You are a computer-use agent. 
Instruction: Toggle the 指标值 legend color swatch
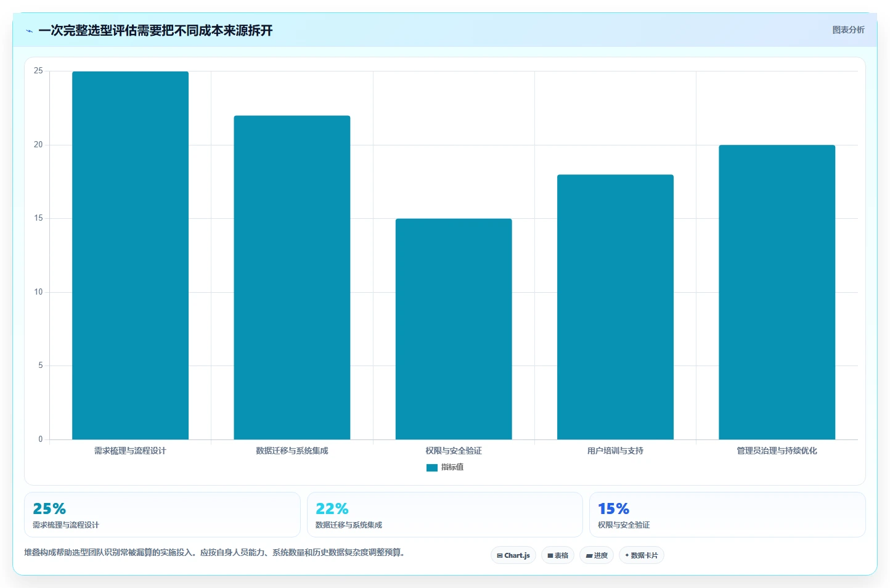[x=431, y=468]
